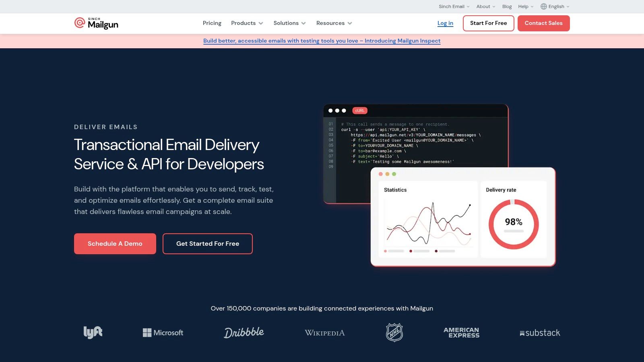Click the Substack logo
Screen dimensions: 644x362
click(x=540, y=333)
